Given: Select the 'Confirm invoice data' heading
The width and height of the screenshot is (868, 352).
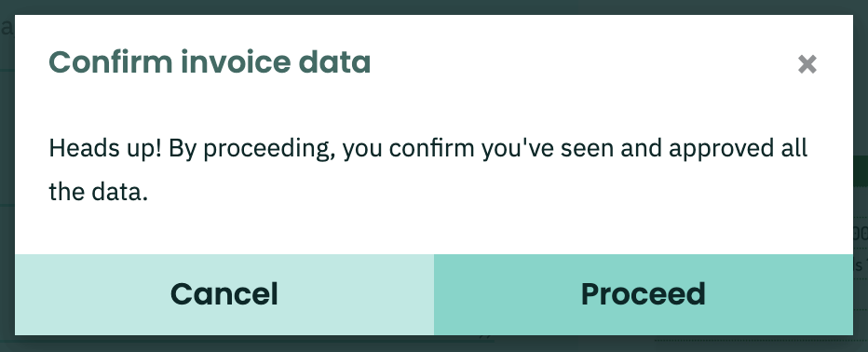Looking at the screenshot, I should click(x=210, y=62).
